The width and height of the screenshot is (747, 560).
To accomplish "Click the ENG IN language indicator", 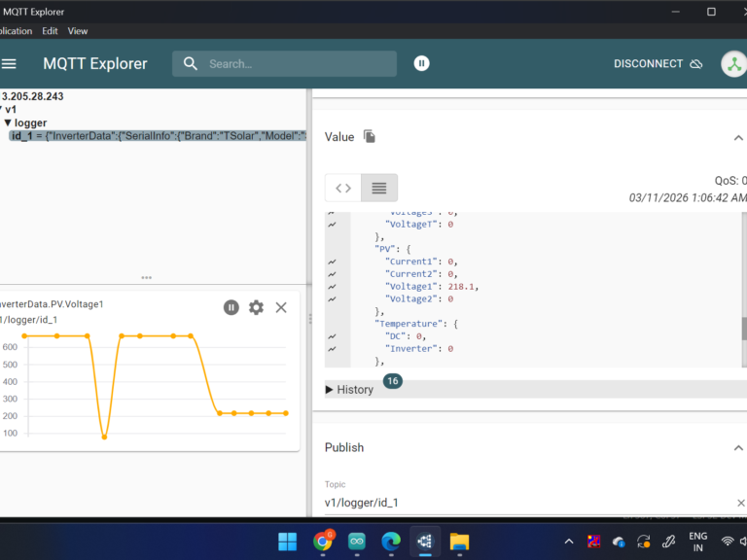I will click(x=698, y=542).
